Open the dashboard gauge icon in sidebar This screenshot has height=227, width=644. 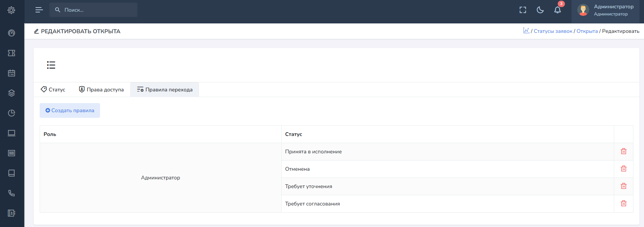(11, 33)
